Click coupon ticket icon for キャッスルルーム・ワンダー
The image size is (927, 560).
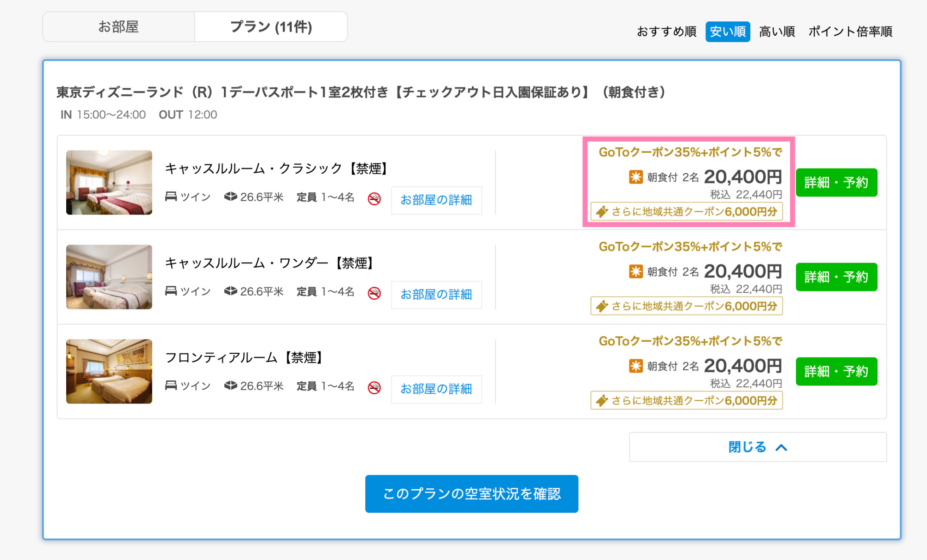tap(602, 306)
